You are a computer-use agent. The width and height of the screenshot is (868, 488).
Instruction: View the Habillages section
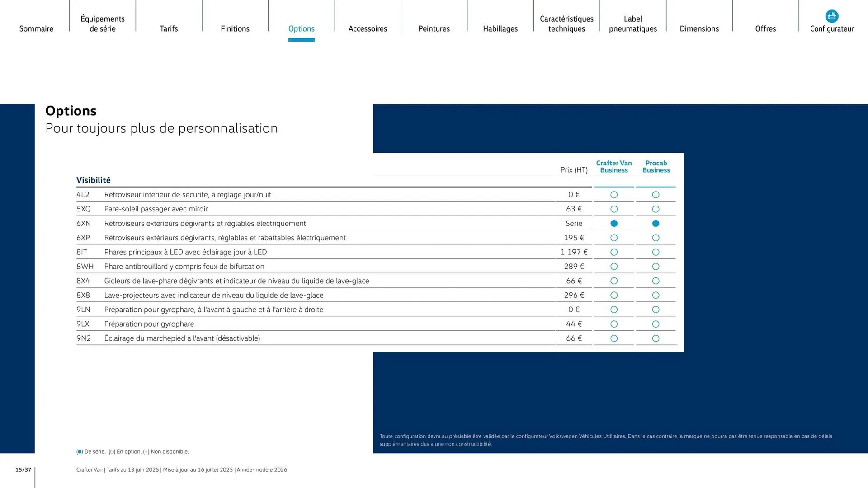[x=500, y=28]
